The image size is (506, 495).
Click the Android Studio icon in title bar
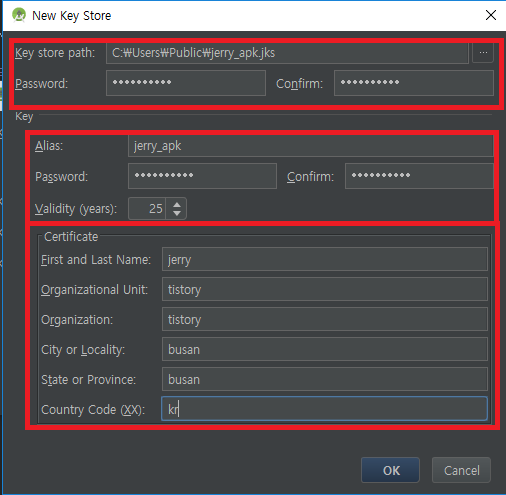point(19,15)
